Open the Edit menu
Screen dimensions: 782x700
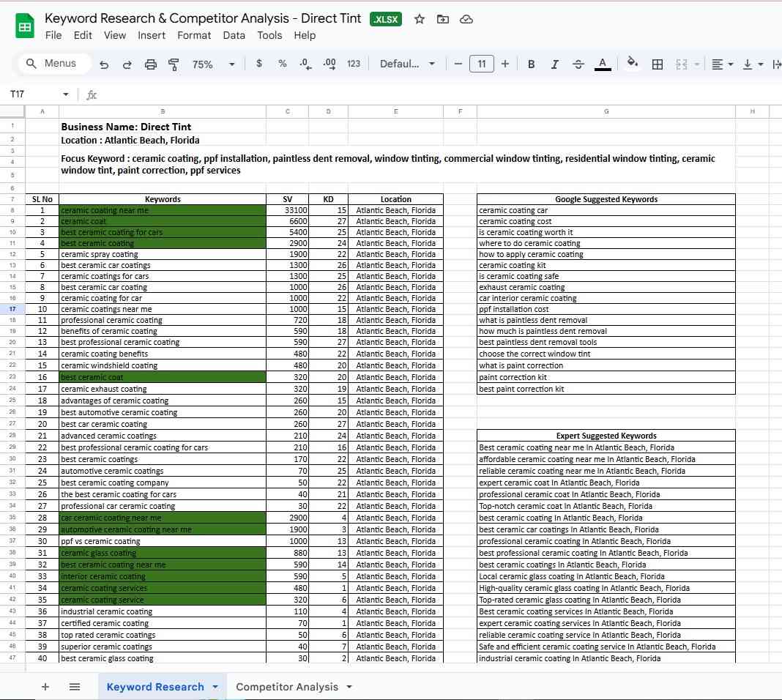click(83, 35)
